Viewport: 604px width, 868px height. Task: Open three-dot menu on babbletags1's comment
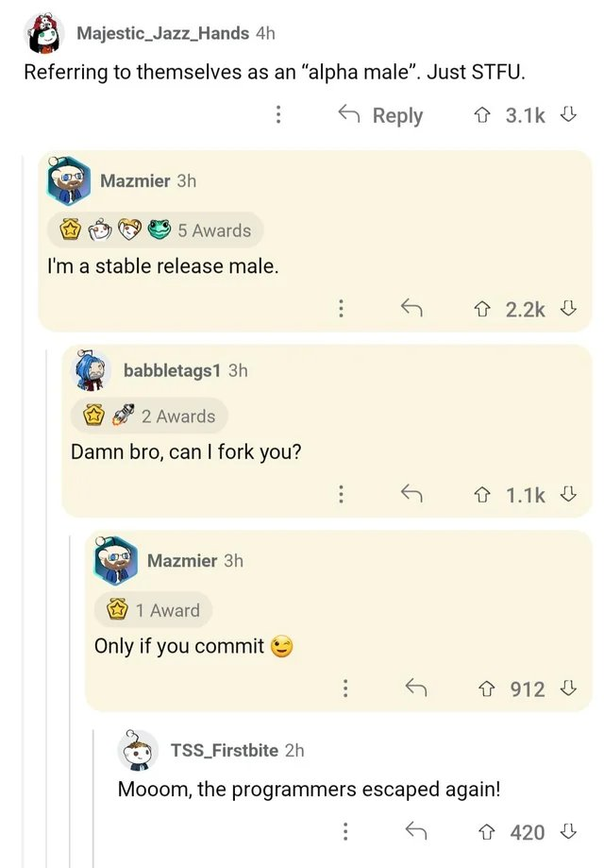coord(341,494)
